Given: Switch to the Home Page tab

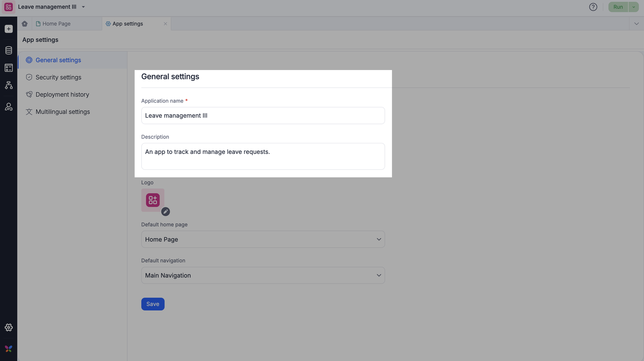Looking at the screenshot, I should 56,24.
